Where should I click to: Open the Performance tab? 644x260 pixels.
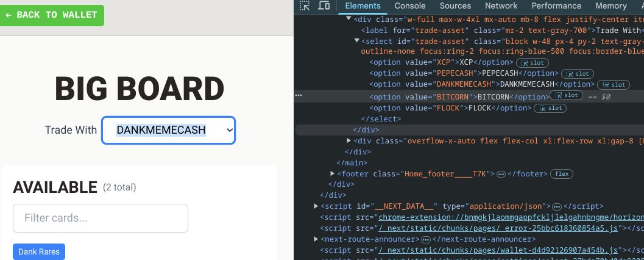coord(556,5)
